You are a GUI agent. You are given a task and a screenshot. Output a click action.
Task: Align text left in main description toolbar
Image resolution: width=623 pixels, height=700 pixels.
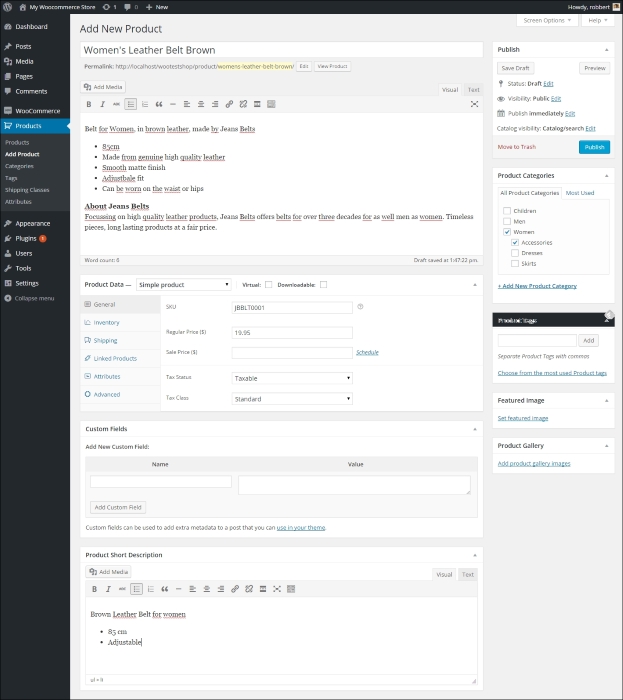tap(187, 104)
